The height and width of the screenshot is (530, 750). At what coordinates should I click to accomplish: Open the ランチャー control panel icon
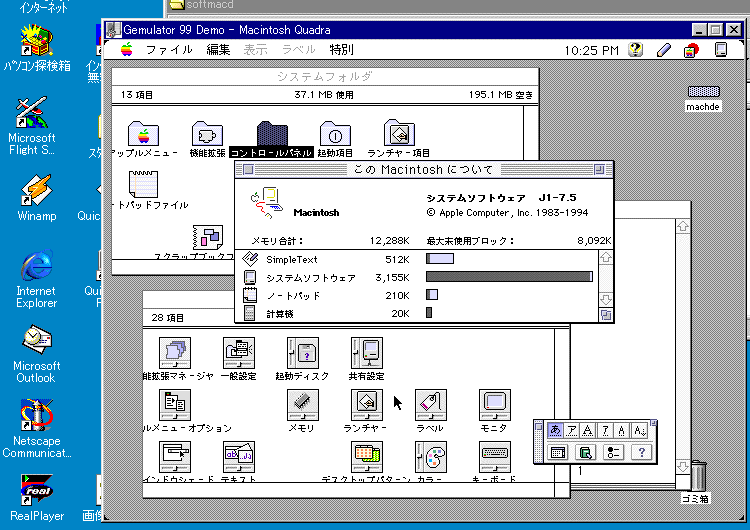pyautogui.click(x=367, y=405)
